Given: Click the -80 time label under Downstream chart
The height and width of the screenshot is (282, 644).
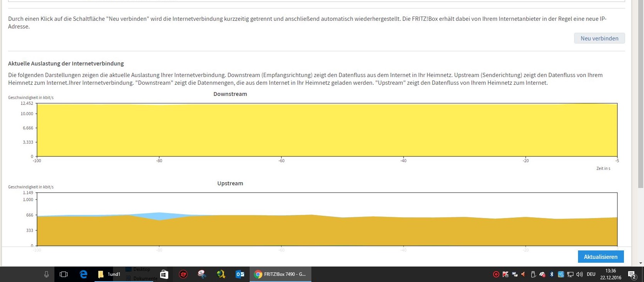Looking at the screenshot, I should pyautogui.click(x=159, y=161).
